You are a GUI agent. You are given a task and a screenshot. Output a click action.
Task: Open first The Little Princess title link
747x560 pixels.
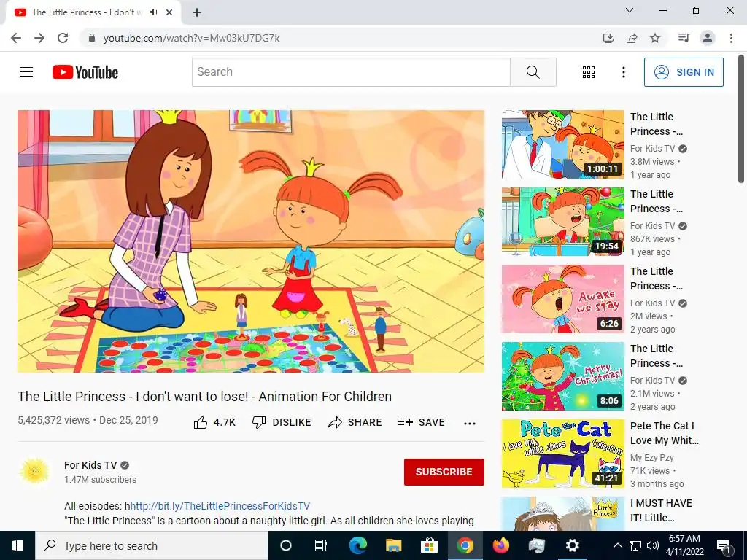(x=657, y=124)
